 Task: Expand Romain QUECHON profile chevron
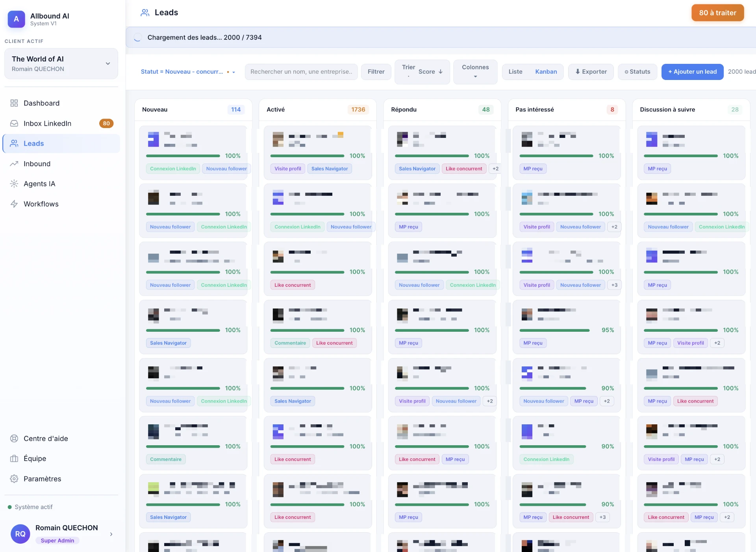click(x=111, y=534)
